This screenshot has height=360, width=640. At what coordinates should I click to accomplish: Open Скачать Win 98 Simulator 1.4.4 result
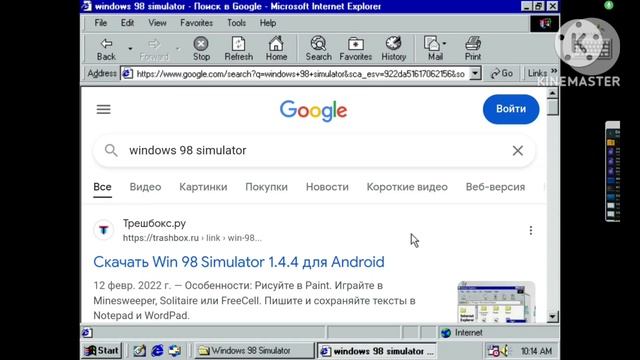point(239,262)
